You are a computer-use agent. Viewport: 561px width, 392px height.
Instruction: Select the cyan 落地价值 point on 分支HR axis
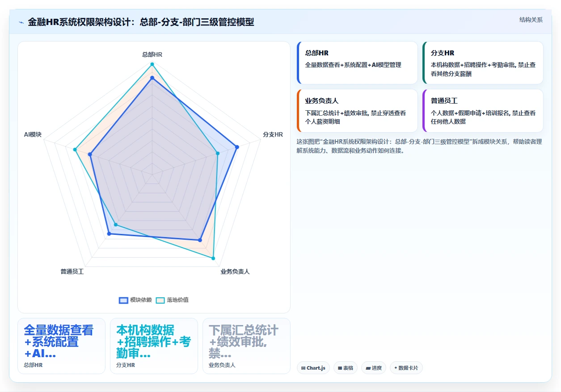(218, 153)
